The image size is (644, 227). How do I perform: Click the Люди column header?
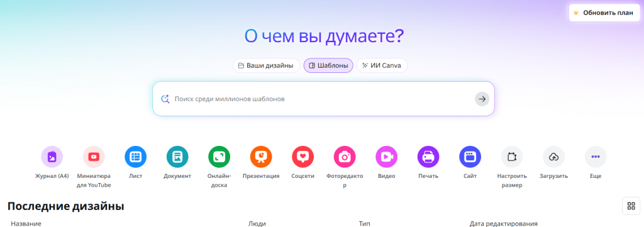point(257,224)
